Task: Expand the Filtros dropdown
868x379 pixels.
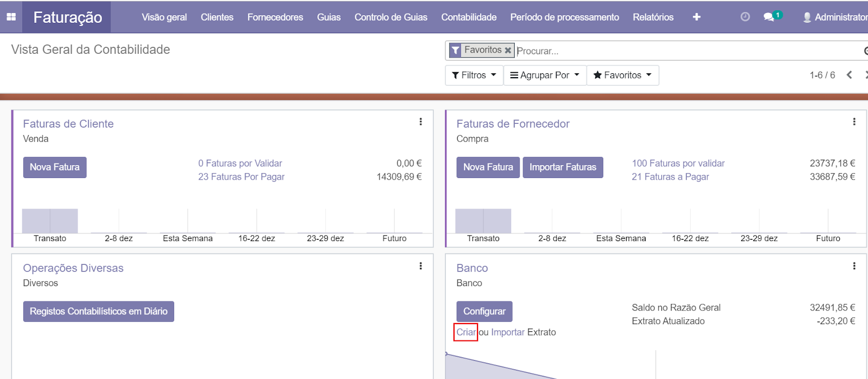Action: coord(474,75)
